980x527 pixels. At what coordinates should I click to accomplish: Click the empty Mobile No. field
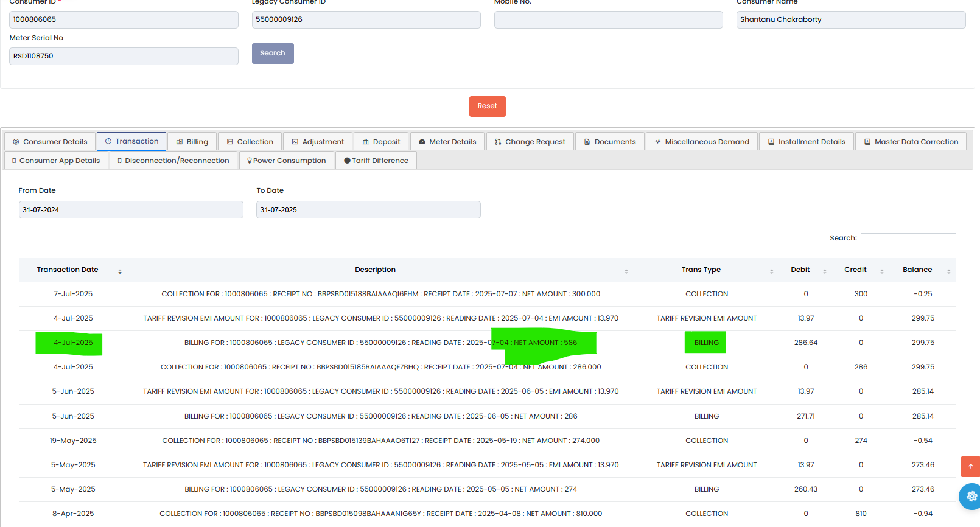(609, 19)
